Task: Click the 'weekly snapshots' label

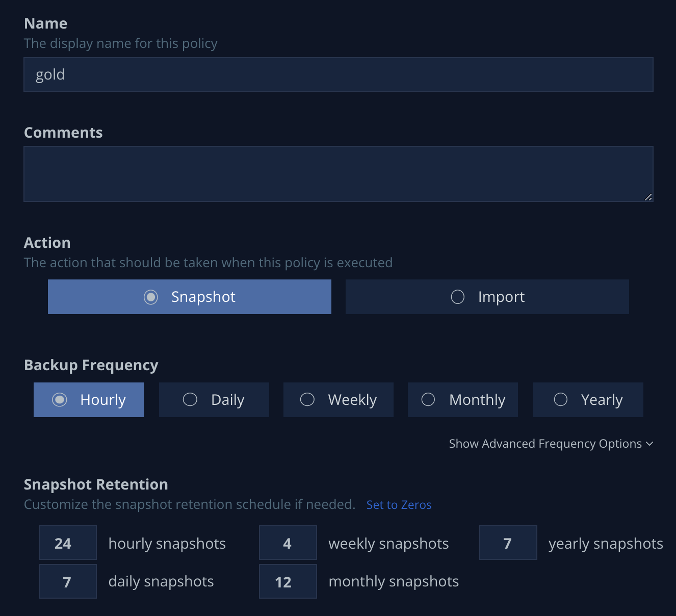Action: coord(388,544)
